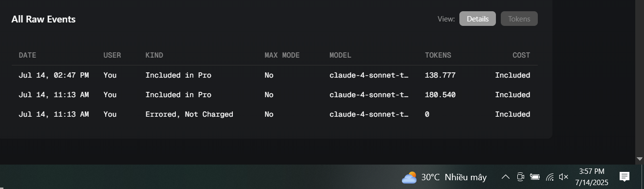Click the muted speaker volume icon
Viewport: 644px width, 189px height.
click(564, 177)
